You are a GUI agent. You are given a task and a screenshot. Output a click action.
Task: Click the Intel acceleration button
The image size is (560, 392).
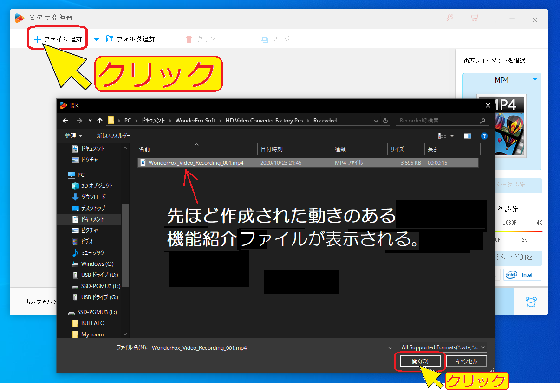pos(522,275)
